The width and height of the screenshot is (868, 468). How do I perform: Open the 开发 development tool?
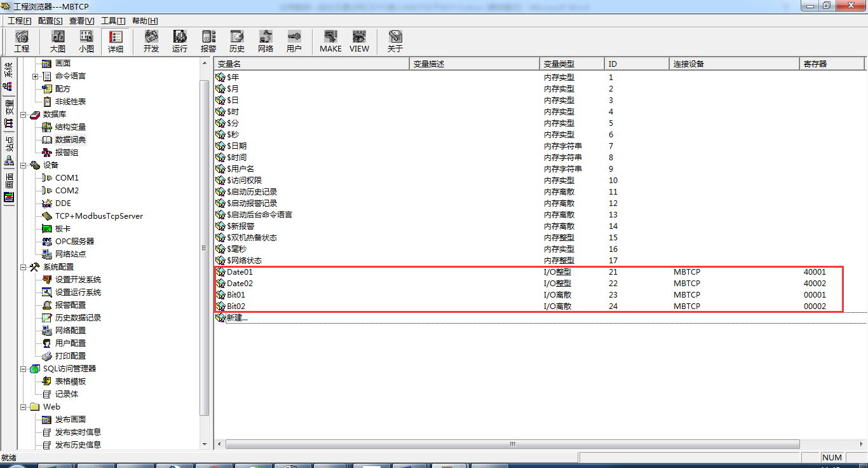pos(151,41)
